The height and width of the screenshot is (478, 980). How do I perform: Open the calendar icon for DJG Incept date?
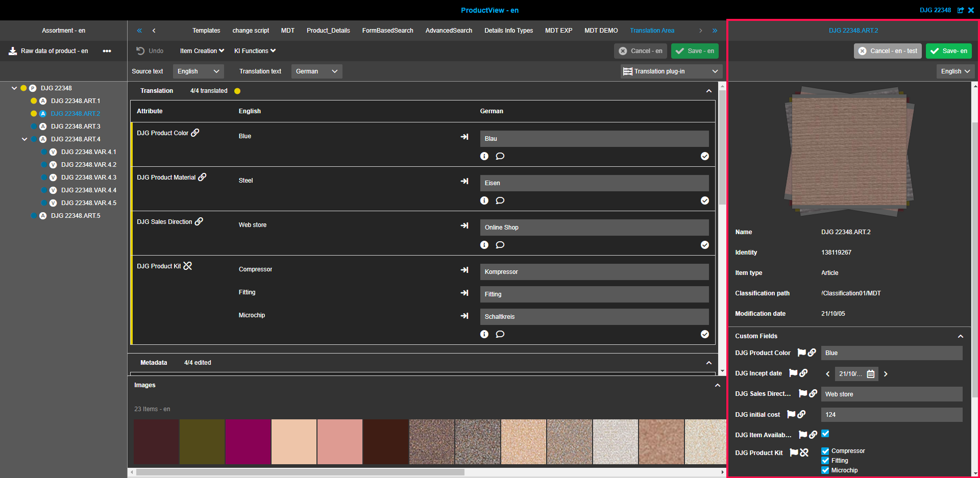871,374
